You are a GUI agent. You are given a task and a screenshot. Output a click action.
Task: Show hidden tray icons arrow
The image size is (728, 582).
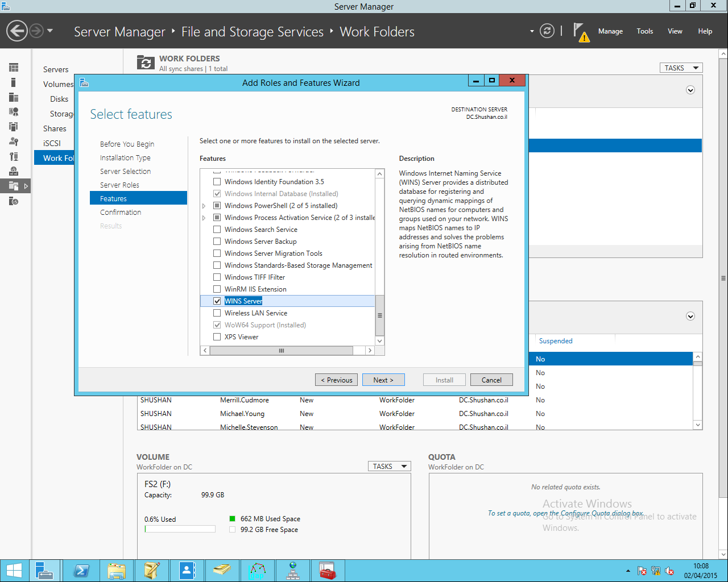click(x=628, y=571)
